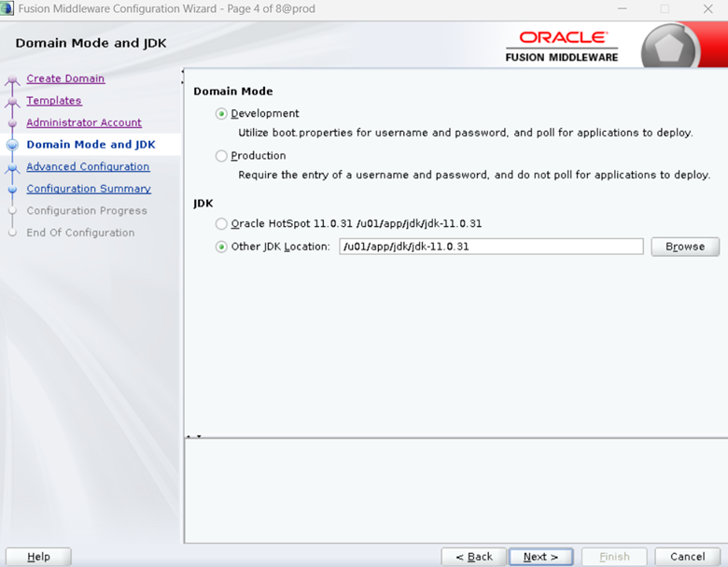Click the 'JDK' section heading
The image size is (728, 567).
203,204
